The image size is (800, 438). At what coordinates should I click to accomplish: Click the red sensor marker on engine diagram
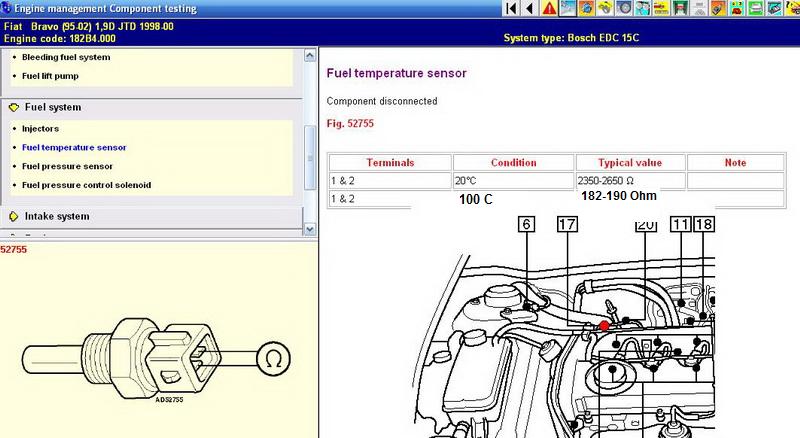605,325
